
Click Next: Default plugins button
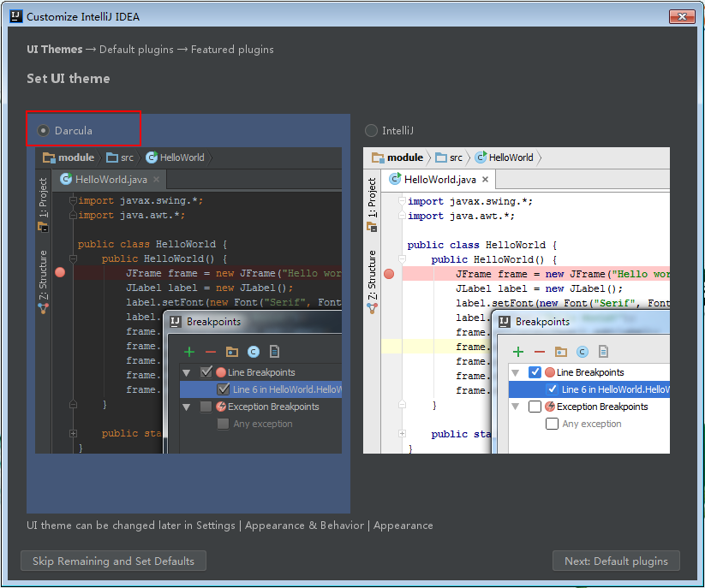(616, 561)
